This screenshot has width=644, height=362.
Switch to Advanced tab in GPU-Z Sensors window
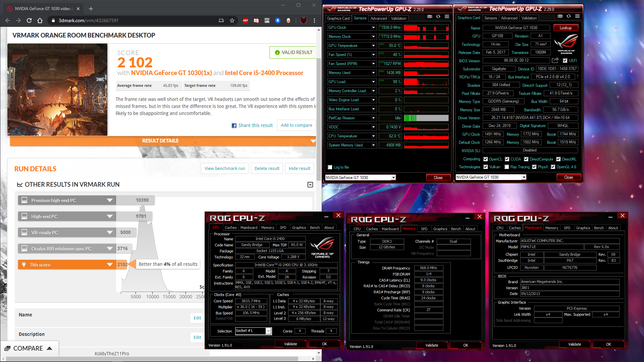click(379, 18)
